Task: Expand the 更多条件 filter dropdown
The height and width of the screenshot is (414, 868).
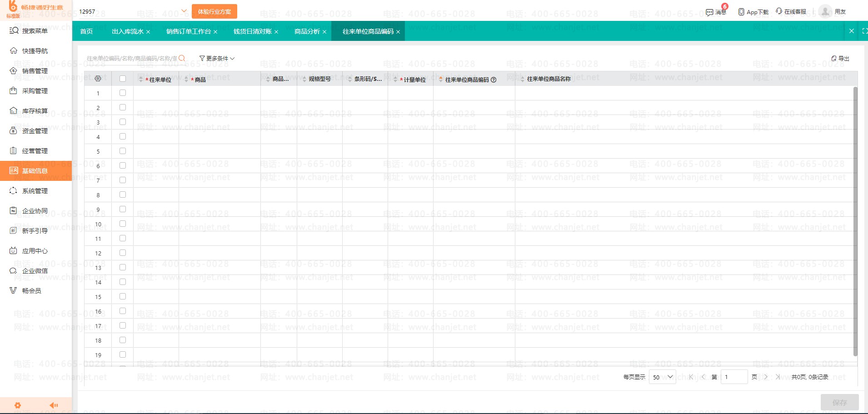Action: pos(217,58)
